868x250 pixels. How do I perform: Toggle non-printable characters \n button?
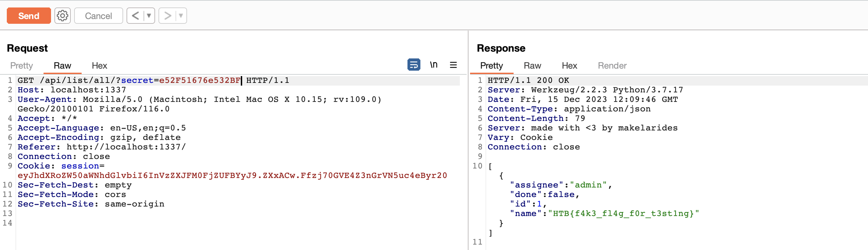(x=434, y=65)
